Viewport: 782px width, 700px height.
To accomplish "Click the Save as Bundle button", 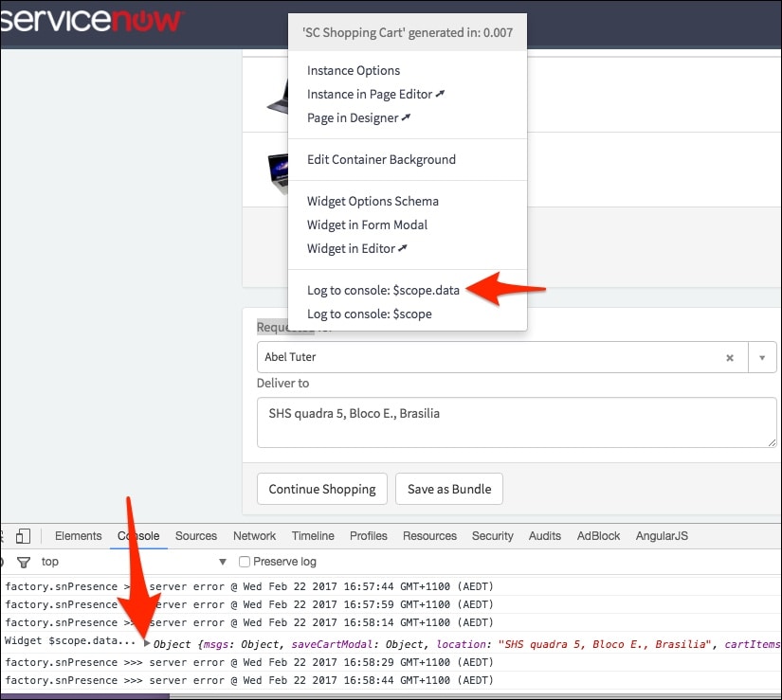I will (x=448, y=489).
